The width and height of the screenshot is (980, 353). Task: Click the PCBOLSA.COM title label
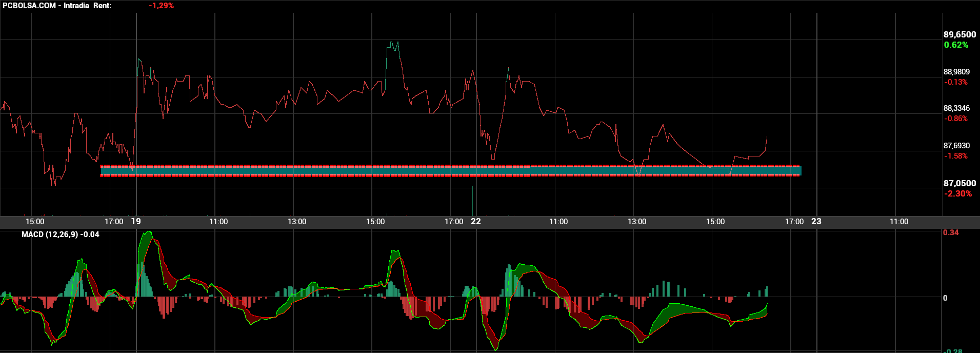pyautogui.click(x=29, y=6)
